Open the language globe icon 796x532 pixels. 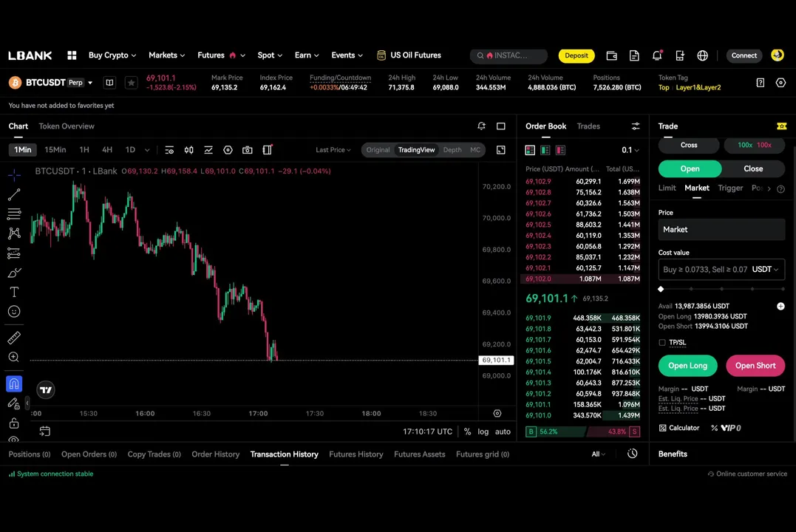coord(703,55)
